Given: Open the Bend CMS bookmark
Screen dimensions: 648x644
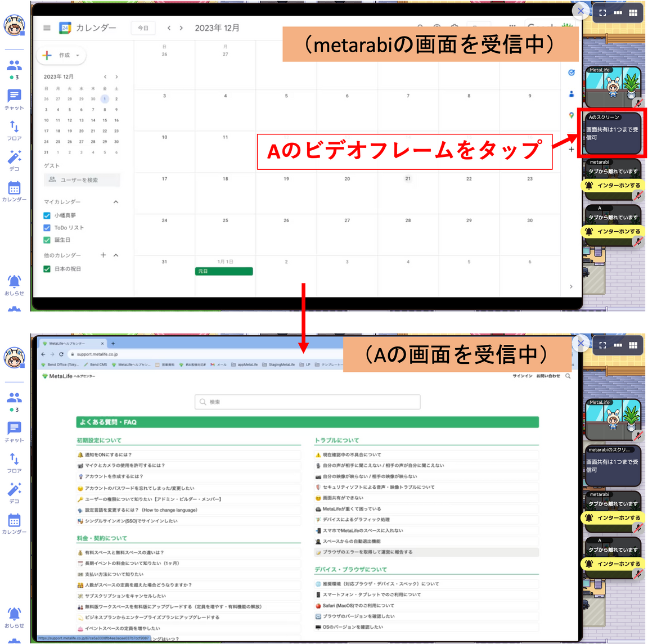Looking at the screenshot, I should pos(96,364).
